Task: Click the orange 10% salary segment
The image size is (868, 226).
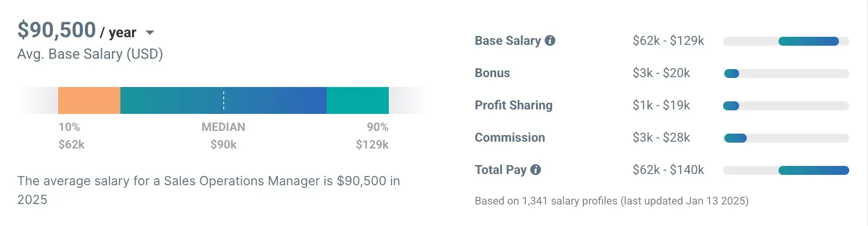Action: pyautogui.click(x=89, y=100)
